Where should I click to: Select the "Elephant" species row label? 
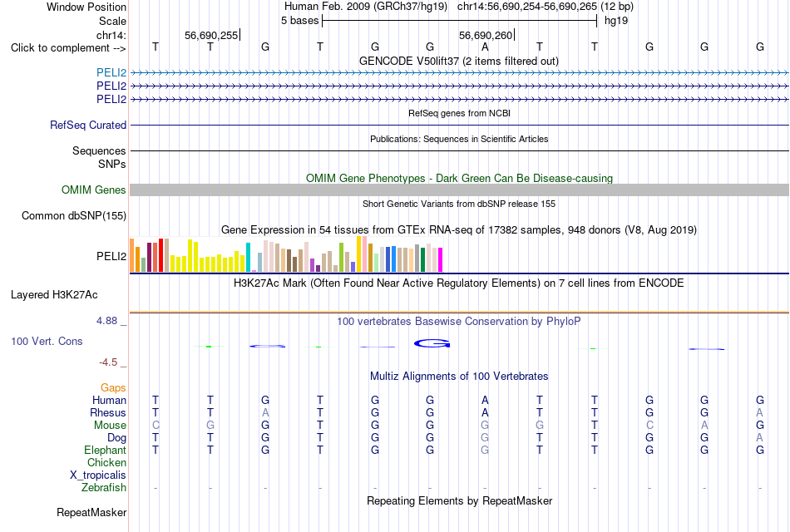tap(105, 450)
